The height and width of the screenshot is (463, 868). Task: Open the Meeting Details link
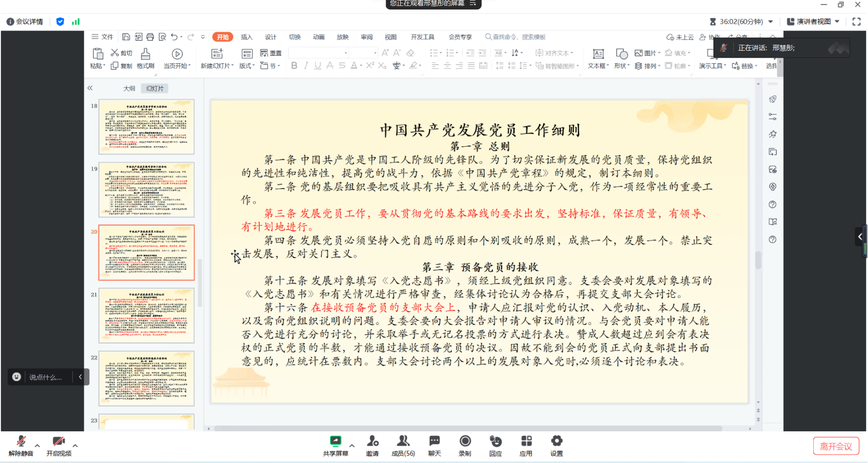point(25,22)
